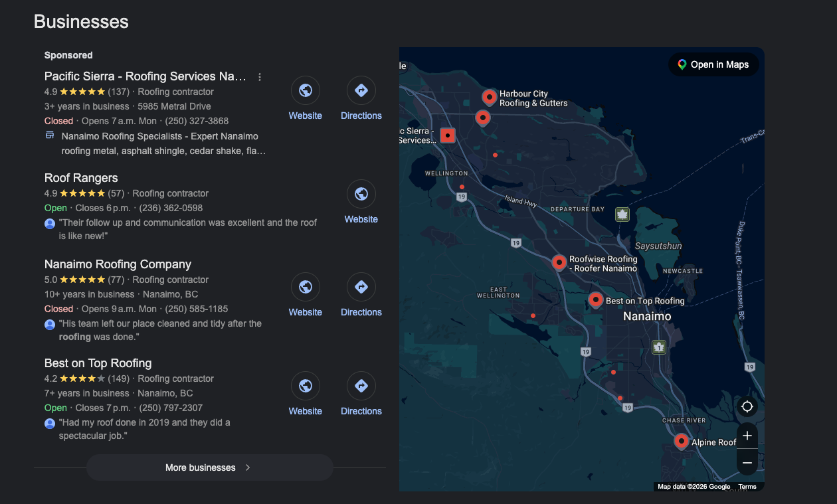Click the reviewer avatar in Roof Rangers listing
837x504 pixels.
(50, 224)
